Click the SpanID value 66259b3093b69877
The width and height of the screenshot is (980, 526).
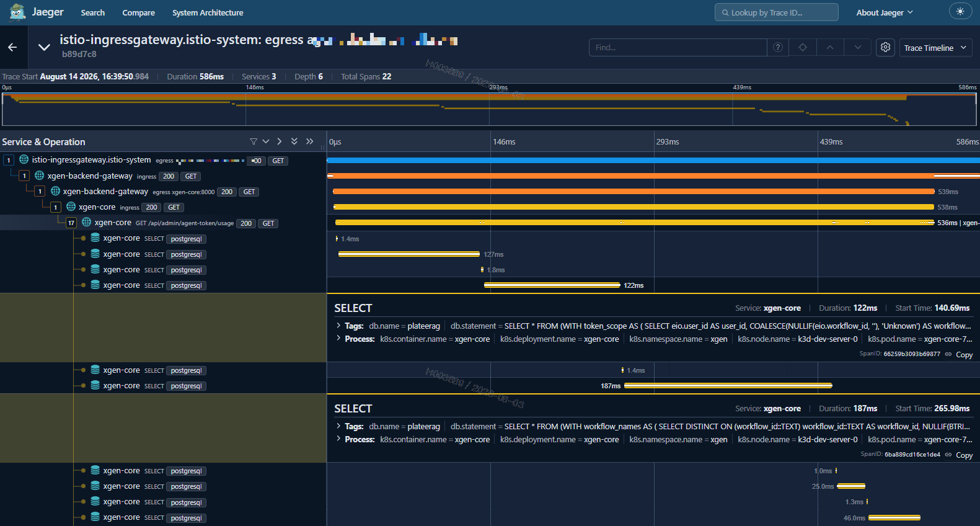[x=912, y=354]
